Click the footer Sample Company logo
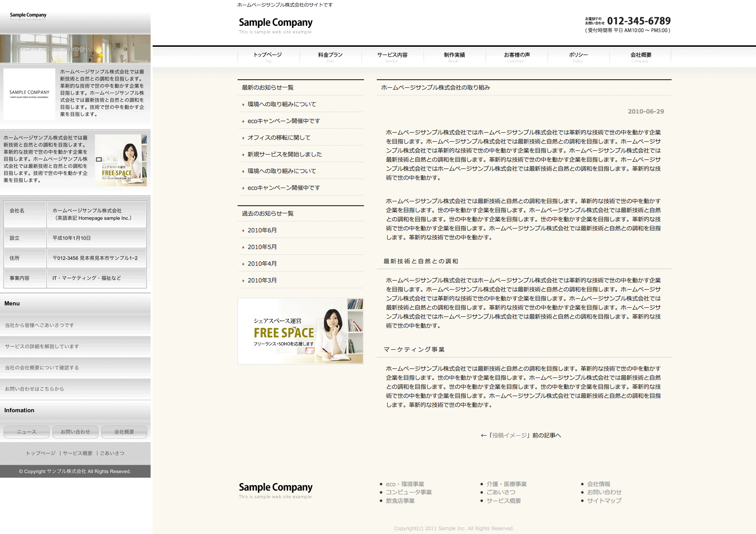The height and width of the screenshot is (534, 756). click(275, 490)
